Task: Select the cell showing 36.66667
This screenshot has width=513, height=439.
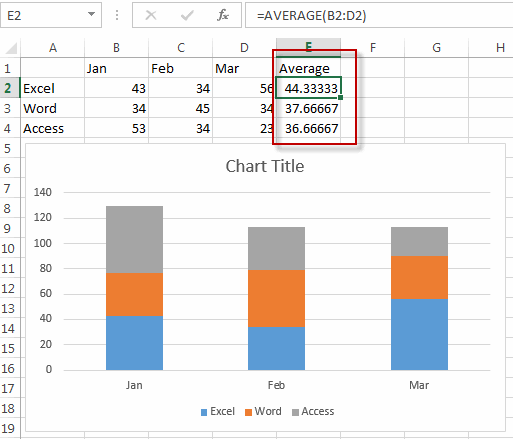Action: (308, 128)
